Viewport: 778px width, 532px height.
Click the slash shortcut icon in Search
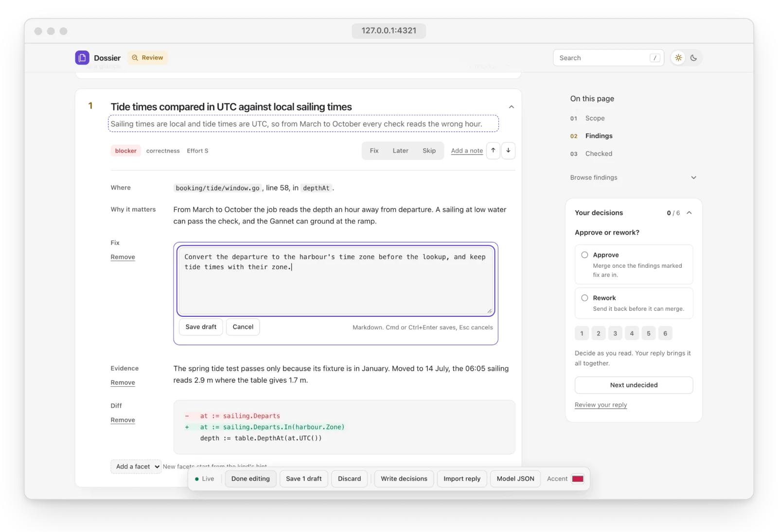tap(655, 58)
